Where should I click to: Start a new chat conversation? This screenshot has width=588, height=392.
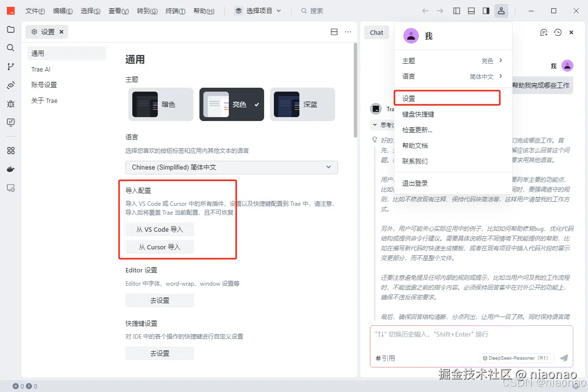pos(543,32)
